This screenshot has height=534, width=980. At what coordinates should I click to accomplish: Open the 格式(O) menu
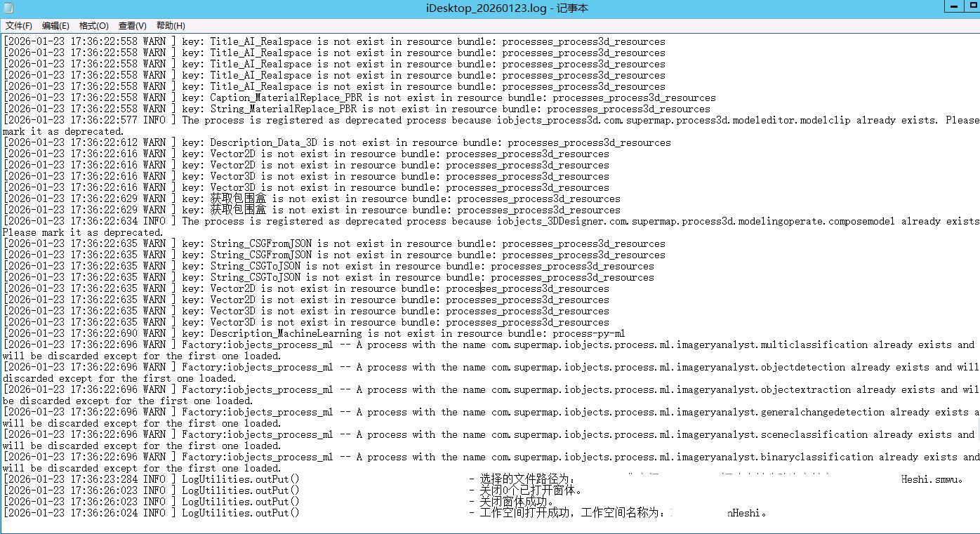(93, 26)
